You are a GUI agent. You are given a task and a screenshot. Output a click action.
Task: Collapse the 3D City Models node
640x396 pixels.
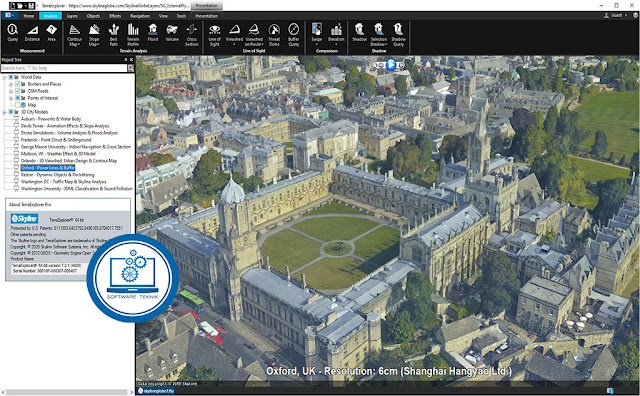[4, 112]
